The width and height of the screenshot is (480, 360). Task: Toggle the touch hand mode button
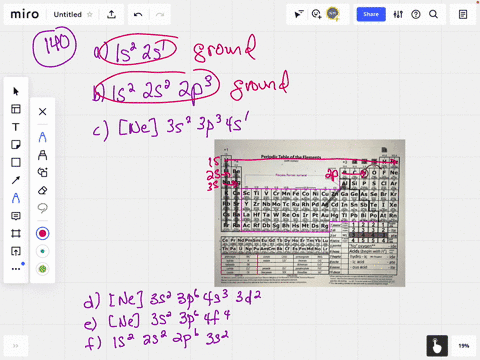(x=437, y=346)
